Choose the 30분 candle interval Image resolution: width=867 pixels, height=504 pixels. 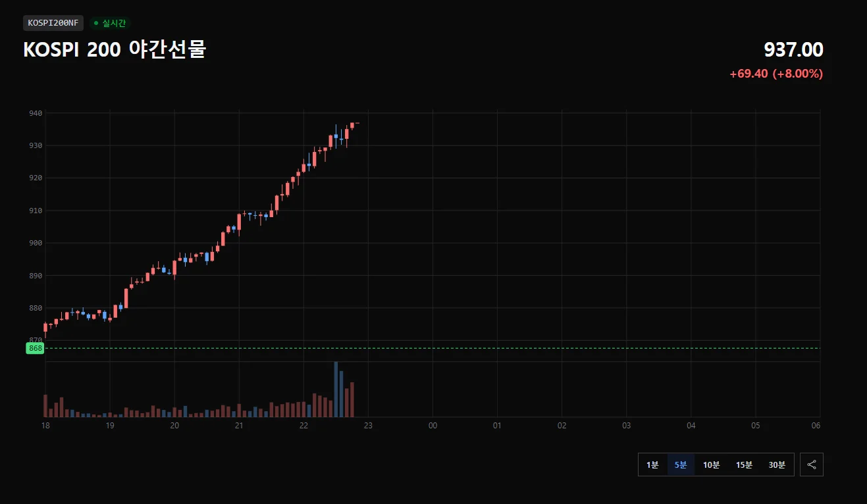(777, 465)
